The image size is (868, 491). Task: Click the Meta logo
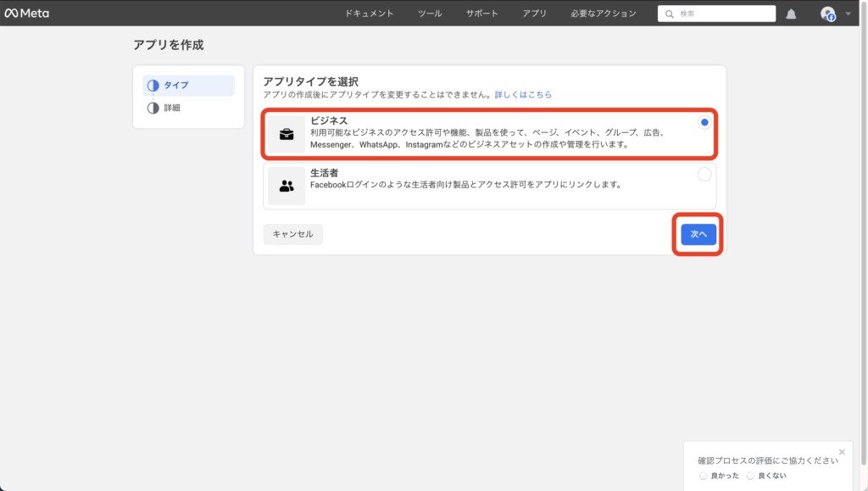[x=26, y=13]
